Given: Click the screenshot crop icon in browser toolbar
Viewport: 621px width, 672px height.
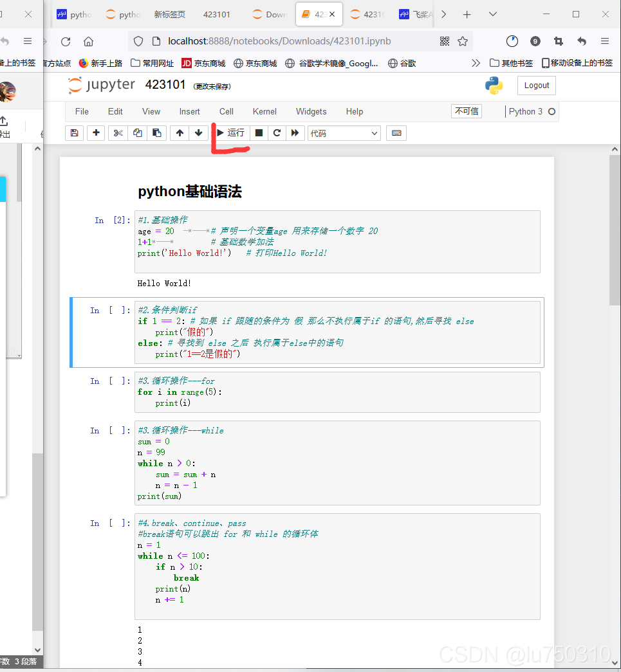Looking at the screenshot, I should pyautogui.click(x=559, y=41).
